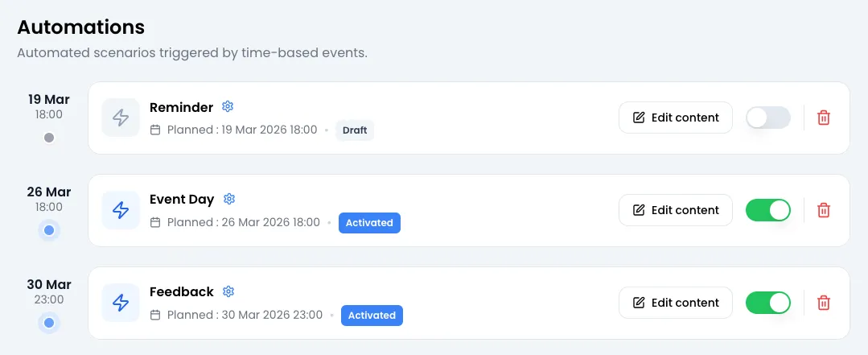Click the Reminder lightning bolt icon

click(121, 118)
